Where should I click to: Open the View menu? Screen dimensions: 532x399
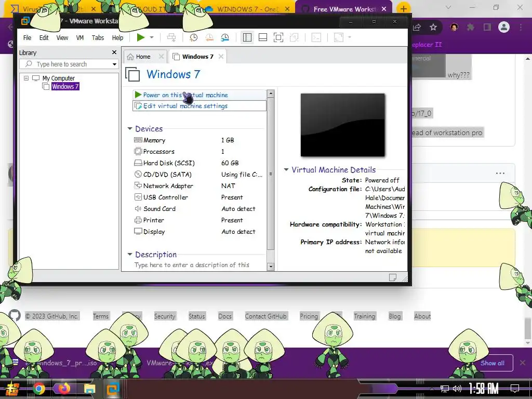(62, 37)
